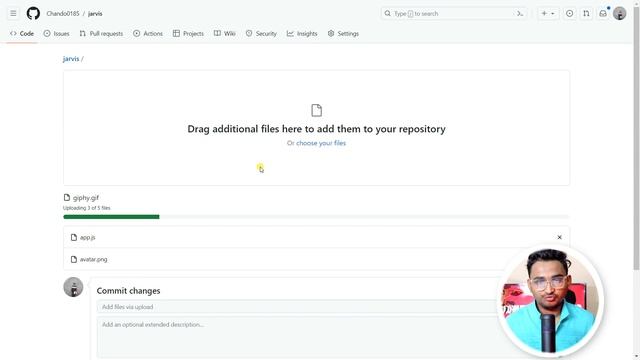Image resolution: width=640 pixels, height=360 pixels.
Task: Open the hamburger navigation menu
Action: [x=13, y=13]
